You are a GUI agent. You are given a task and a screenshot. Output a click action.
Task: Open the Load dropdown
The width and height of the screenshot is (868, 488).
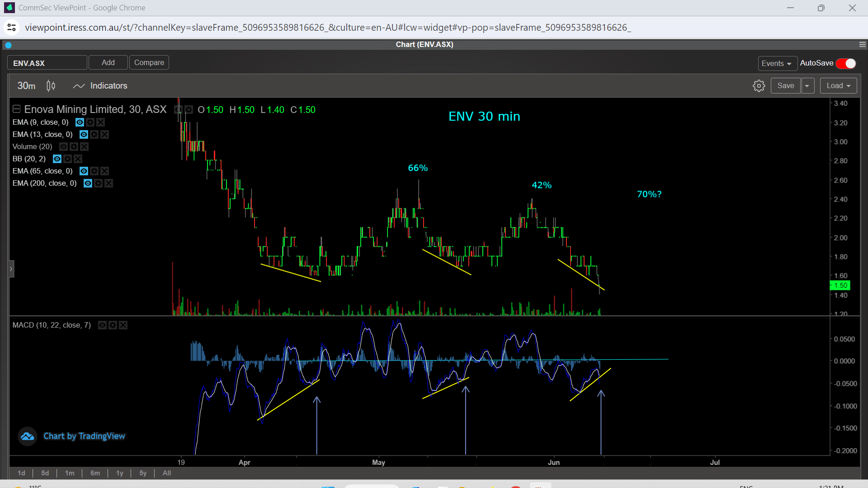pyautogui.click(x=839, y=86)
